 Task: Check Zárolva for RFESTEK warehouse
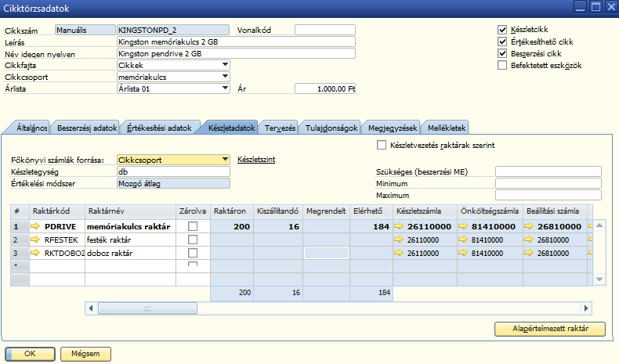(193, 240)
